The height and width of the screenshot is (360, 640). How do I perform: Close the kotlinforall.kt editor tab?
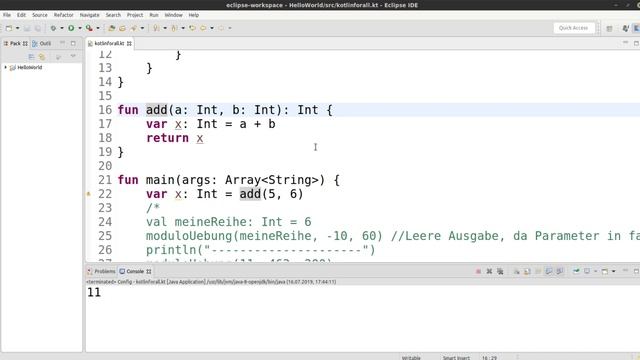pyautogui.click(x=129, y=43)
